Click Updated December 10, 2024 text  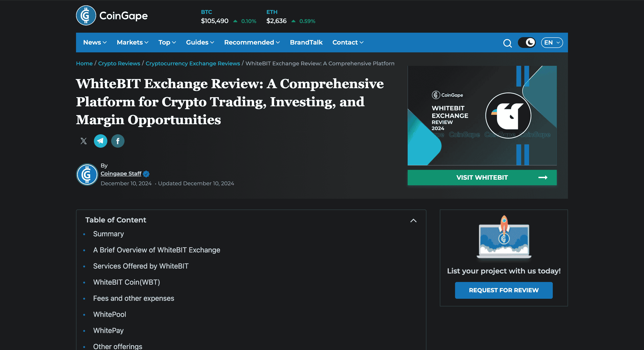(x=196, y=183)
